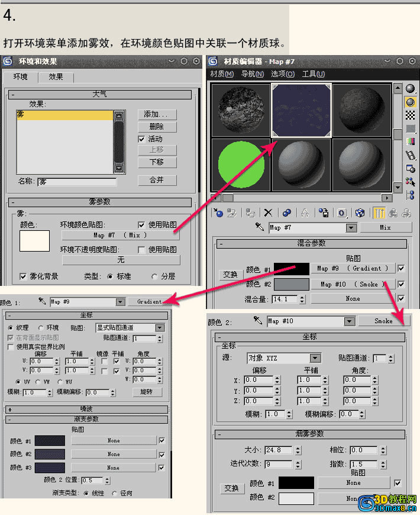Click the 交换 button in 混合参数
This screenshot has width=420, height=515.
[x=230, y=275]
